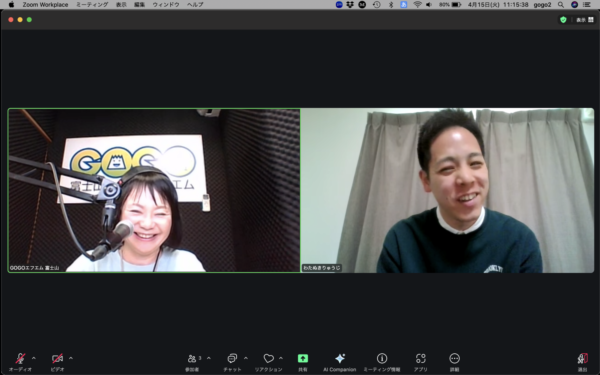
Task: Open the Apps panel
Action: (x=421, y=362)
